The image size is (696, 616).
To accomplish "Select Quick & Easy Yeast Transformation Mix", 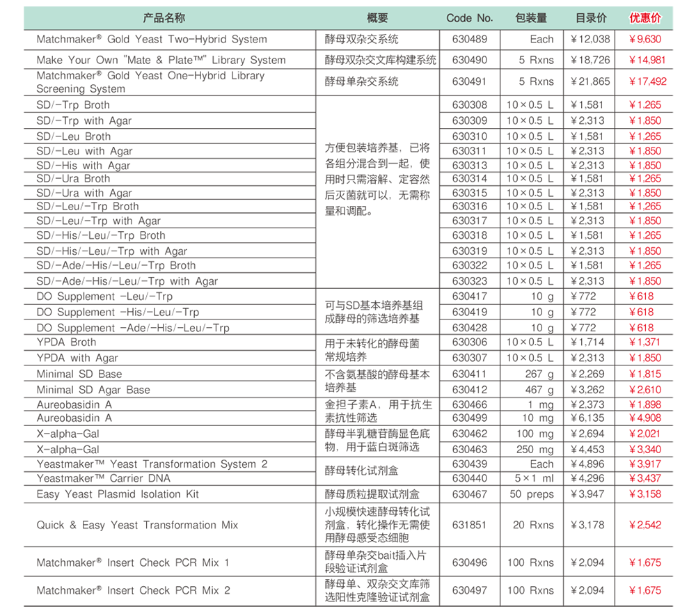I will point(137,526).
